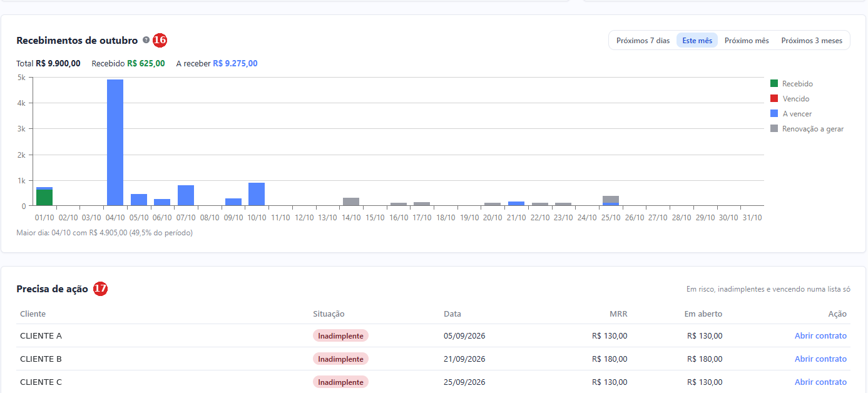Click the Cliente column header
This screenshot has height=393, width=868.
[33, 314]
